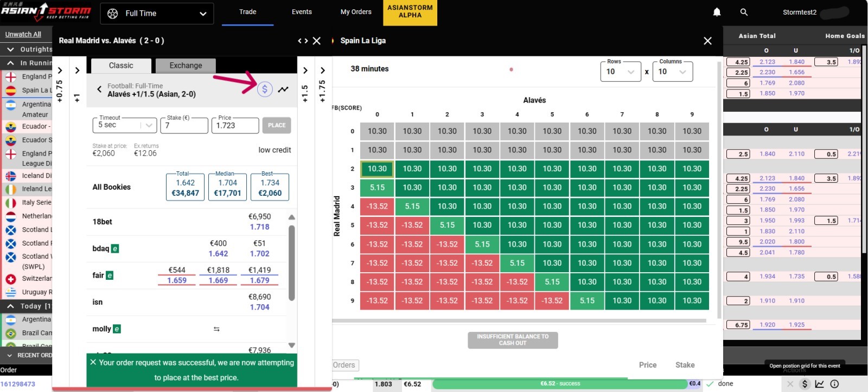Click the chevron above the +1.75 handicap column
The height and width of the screenshot is (392, 868).
(x=322, y=70)
